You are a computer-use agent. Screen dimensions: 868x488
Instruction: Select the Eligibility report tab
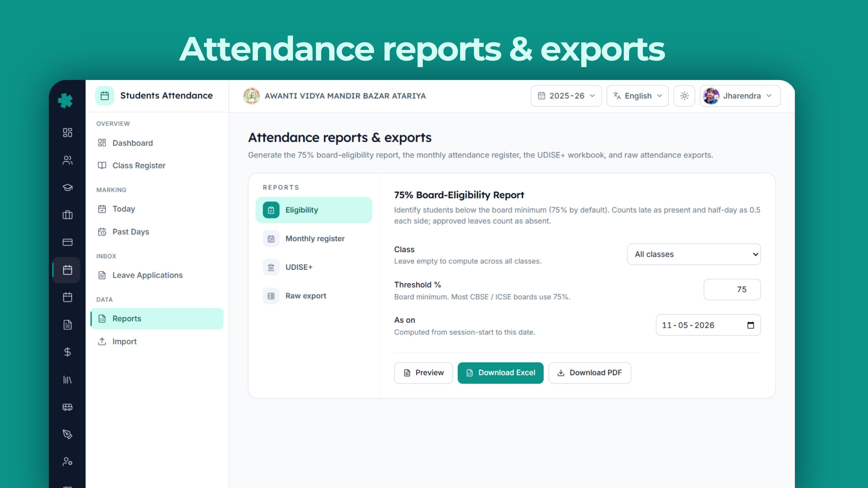tap(314, 210)
